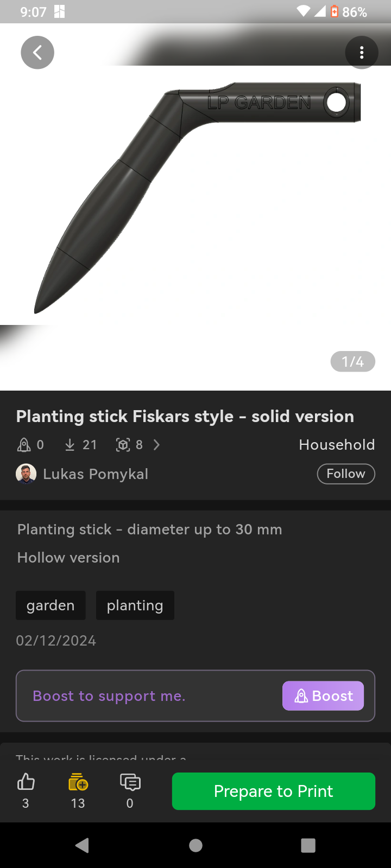This screenshot has width=391, height=868.
Task: Tap the boost rocket count icon
Action: coord(24,445)
